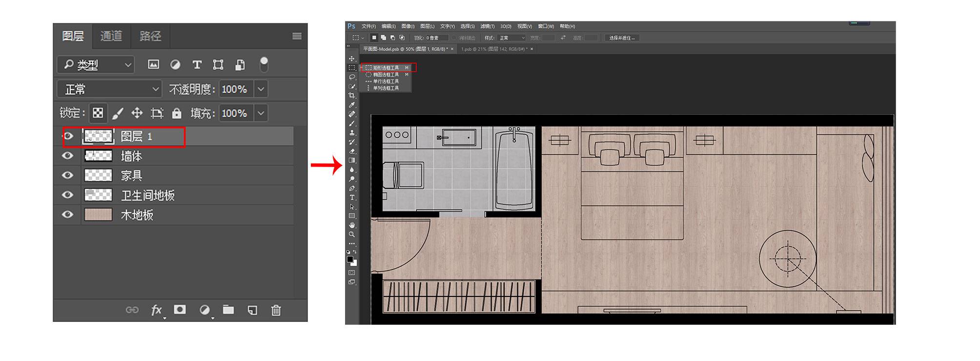The image size is (980, 361).
Task: Lock transparent pixels
Action: point(98,113)
